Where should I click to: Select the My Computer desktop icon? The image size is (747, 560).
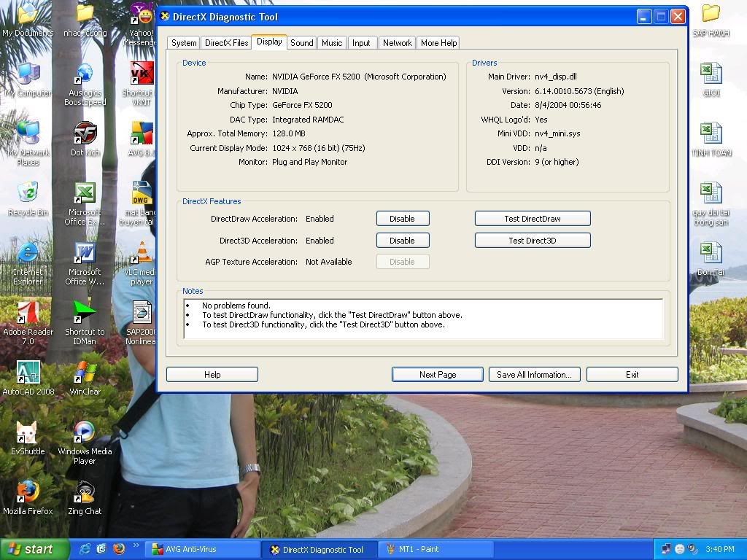28,80
